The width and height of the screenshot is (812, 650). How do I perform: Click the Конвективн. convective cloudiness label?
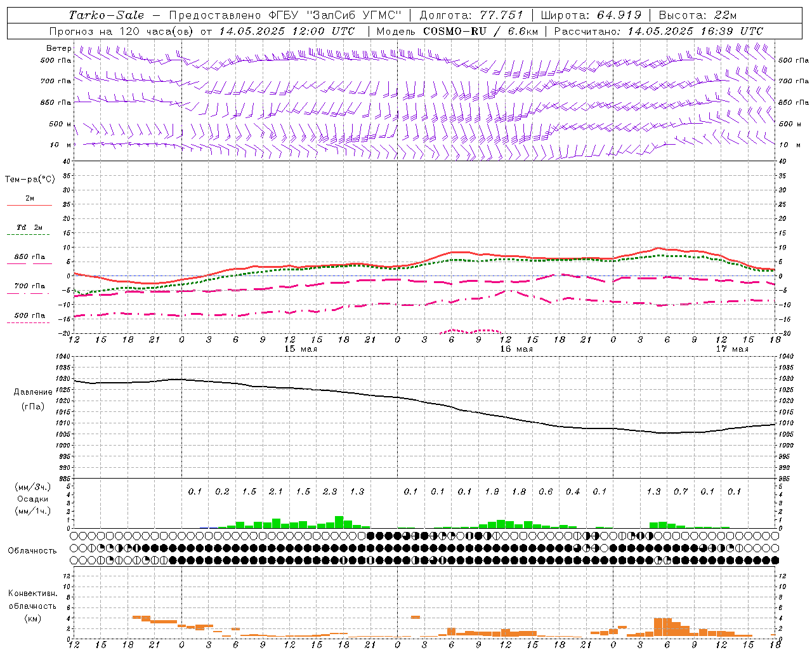click(32, 594)
